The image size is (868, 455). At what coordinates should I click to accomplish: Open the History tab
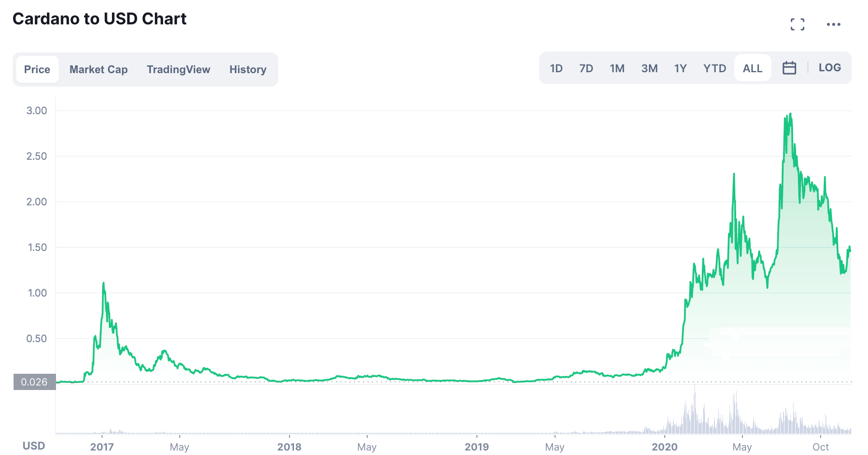(248, 70)
